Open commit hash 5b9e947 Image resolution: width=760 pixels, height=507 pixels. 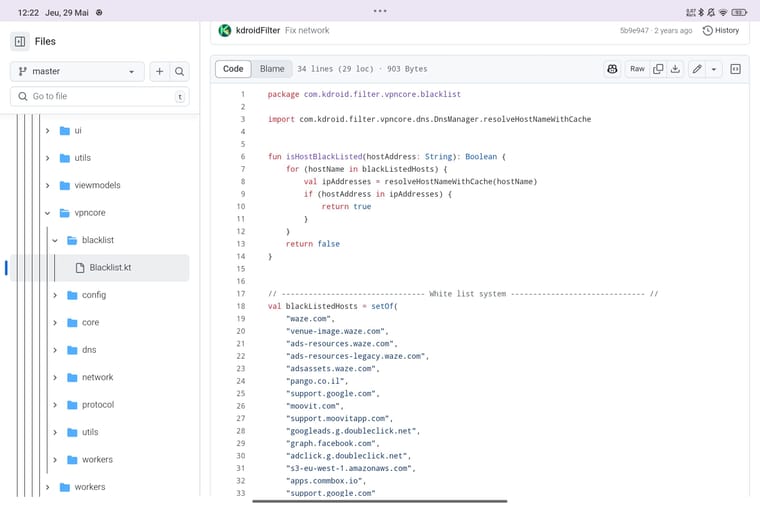click(x=634, y=31)
